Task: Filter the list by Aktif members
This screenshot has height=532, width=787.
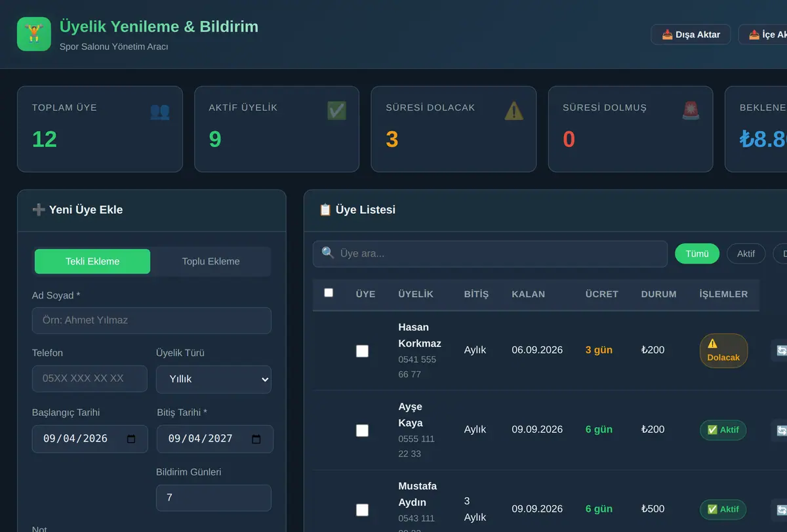Action: tap(746, 254)
